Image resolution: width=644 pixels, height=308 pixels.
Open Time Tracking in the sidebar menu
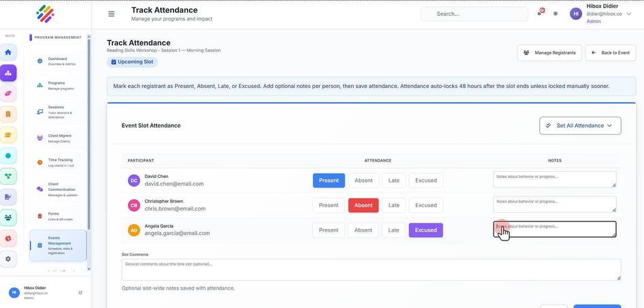point(58,162)
